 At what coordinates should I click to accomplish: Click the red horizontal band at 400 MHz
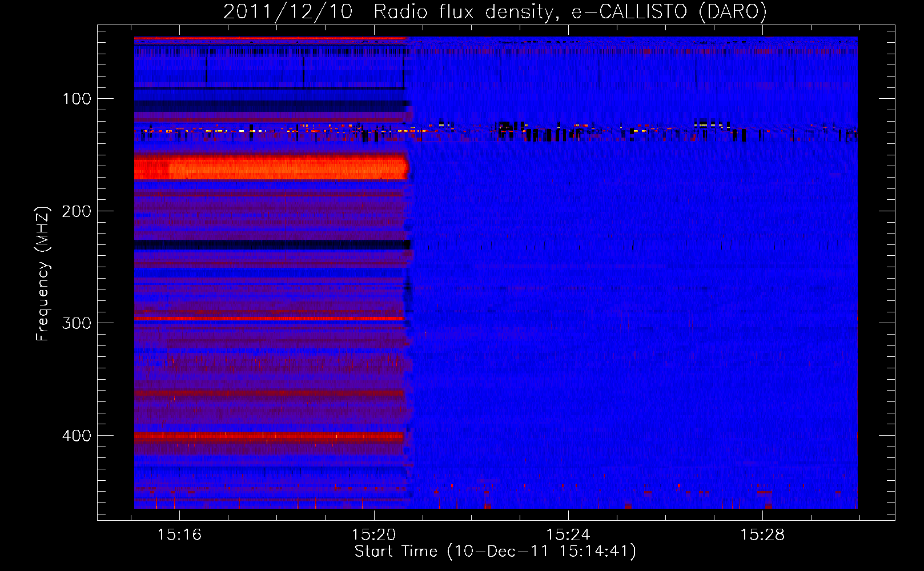(269, 437)
